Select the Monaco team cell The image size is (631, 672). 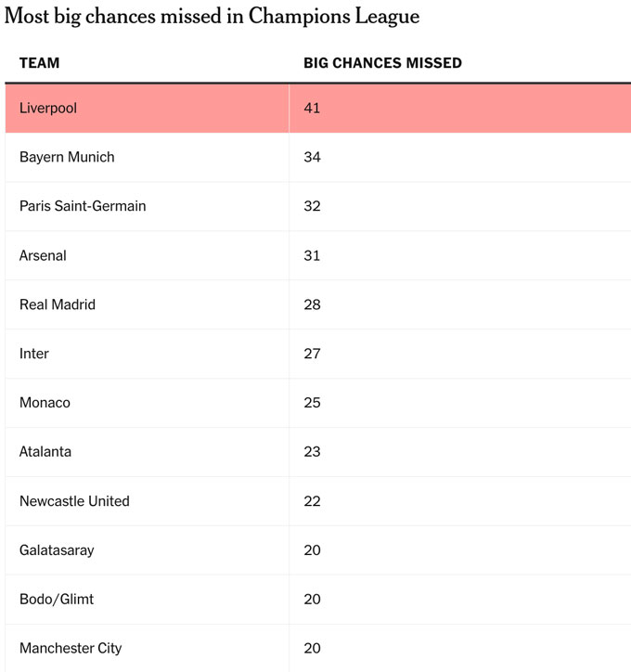click(x=45, y=403)
